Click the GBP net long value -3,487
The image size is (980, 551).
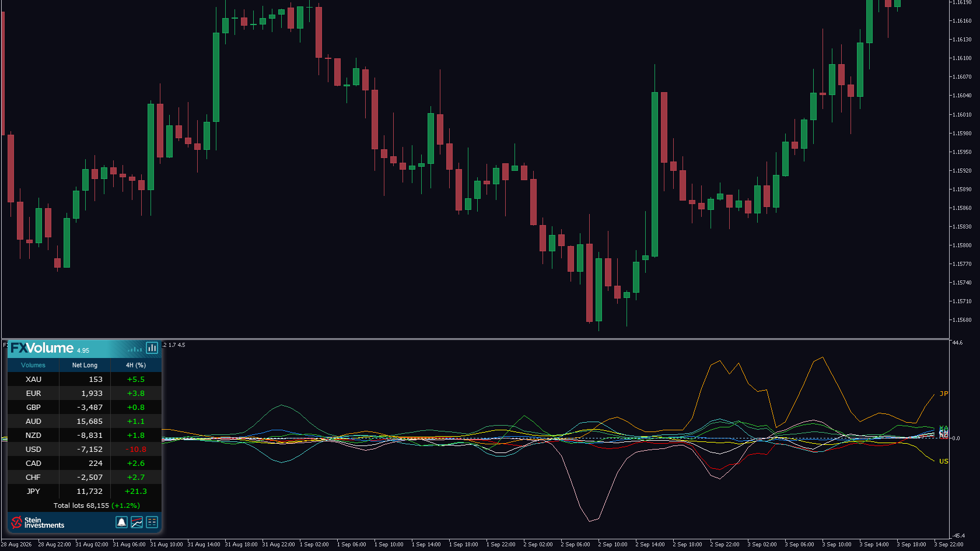(90, 408)
